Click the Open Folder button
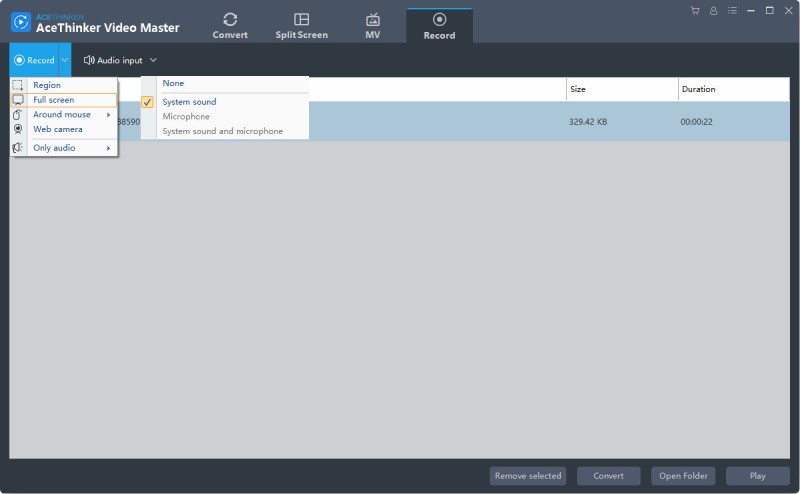Image resolution: width=800 pixels, height=494 pixels. pyautogui.click(x=683, y=476)
